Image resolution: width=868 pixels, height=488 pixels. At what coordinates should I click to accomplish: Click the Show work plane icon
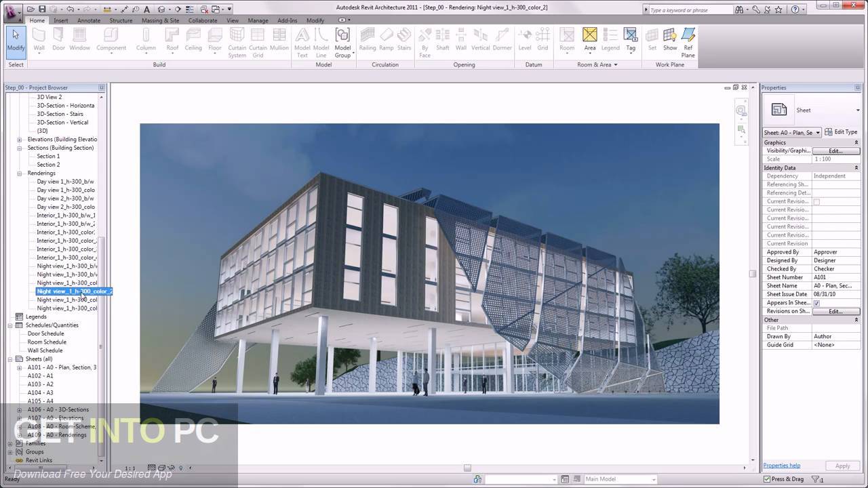(669, 39)
